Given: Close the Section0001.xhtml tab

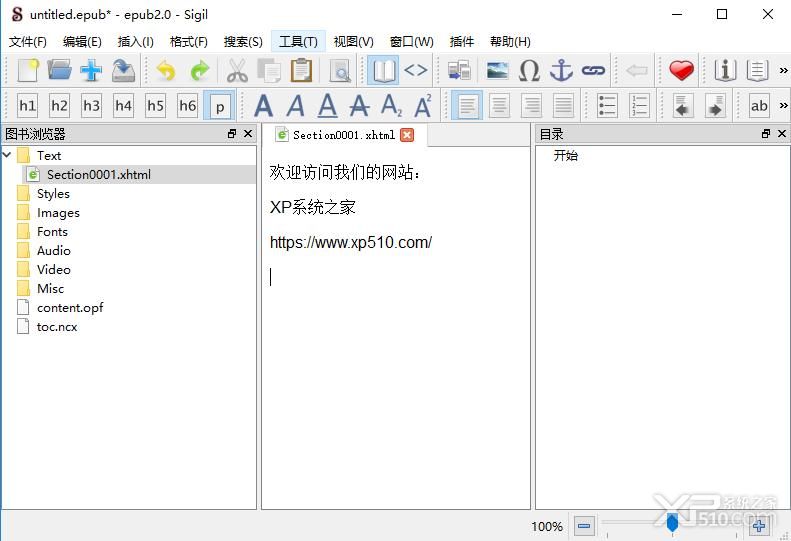Looking at the screenshot, I should click(x=407, y=135).
